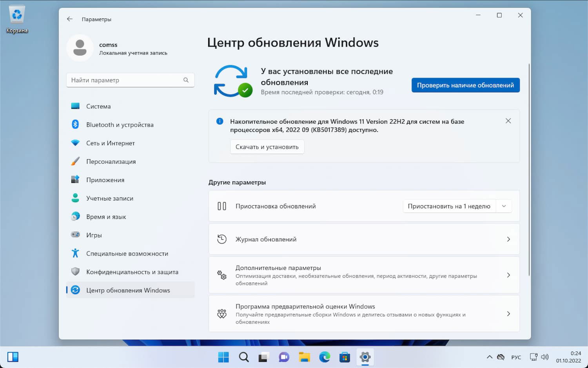
Task: Click the Settings page vertical scrollbar
Action: [529, 169]
